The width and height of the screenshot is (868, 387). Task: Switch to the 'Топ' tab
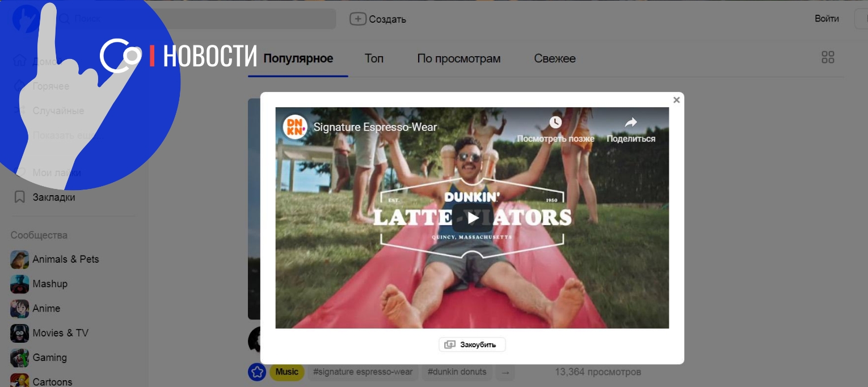pos(374,58)
